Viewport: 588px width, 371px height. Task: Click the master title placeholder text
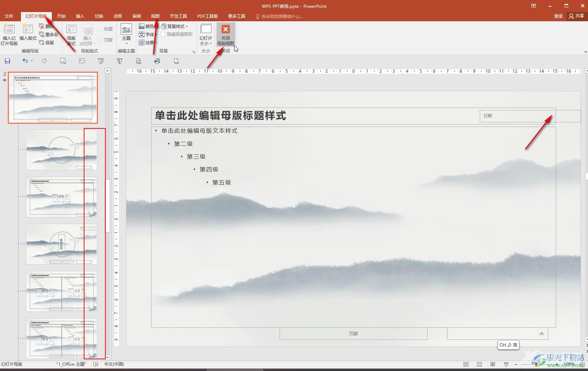pyautogui.click(x=220, y=116)
